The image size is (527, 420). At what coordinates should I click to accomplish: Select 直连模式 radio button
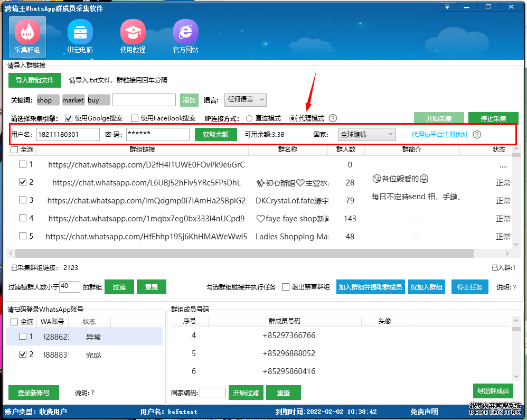pos(249,118)
